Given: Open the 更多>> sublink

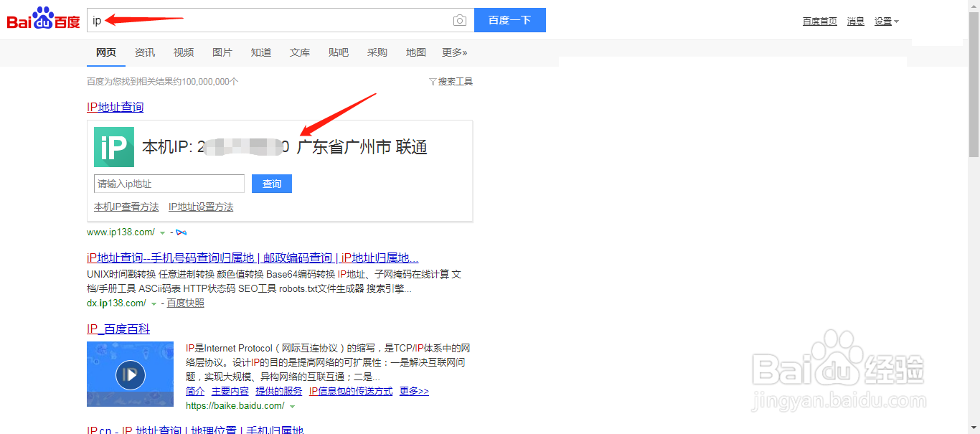Looking at the screenshot, I should coord(414,391).
